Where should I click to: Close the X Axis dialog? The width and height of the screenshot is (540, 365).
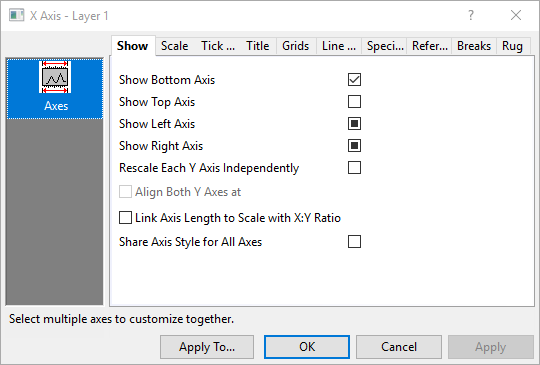click(516, 15)
